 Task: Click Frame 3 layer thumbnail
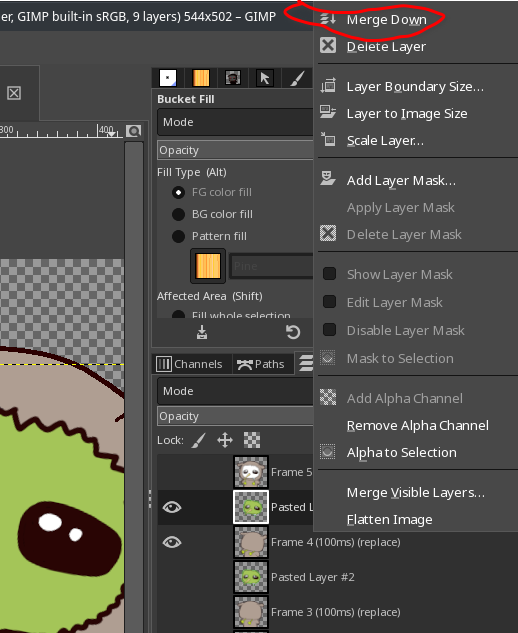pos(251,612)
